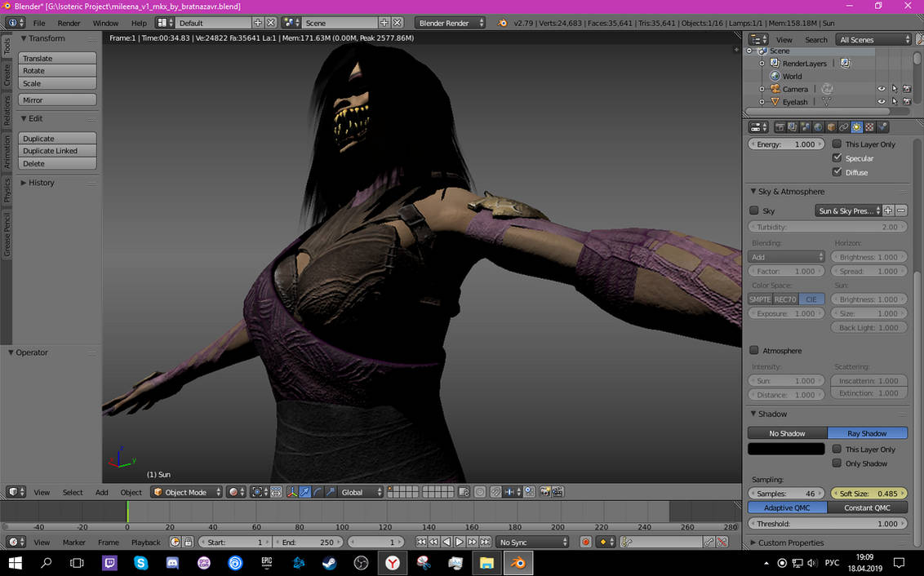Viewport: 924px width, 576px height.
Task: Open the Render menu
Action: coord(69,23)
